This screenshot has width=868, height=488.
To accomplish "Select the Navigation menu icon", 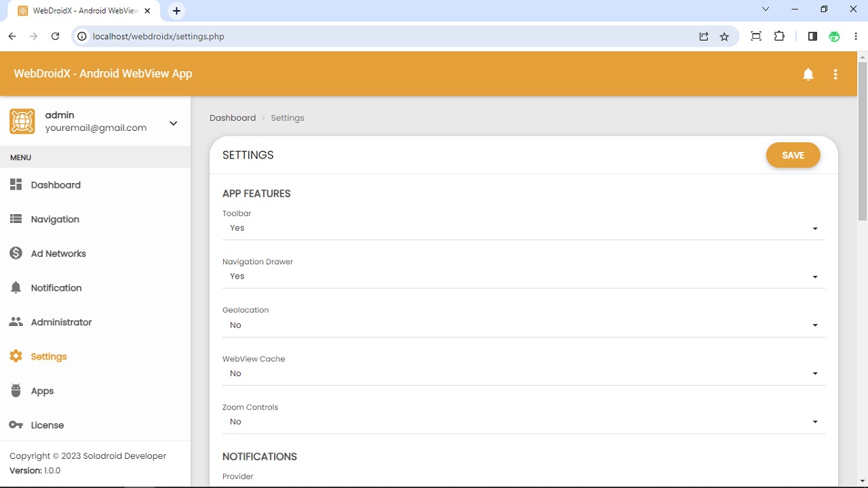I will point(16,218).
